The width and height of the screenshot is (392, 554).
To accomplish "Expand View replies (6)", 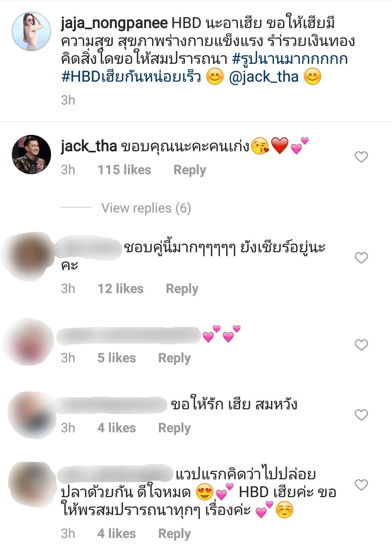I will click(x=146, y=208).
